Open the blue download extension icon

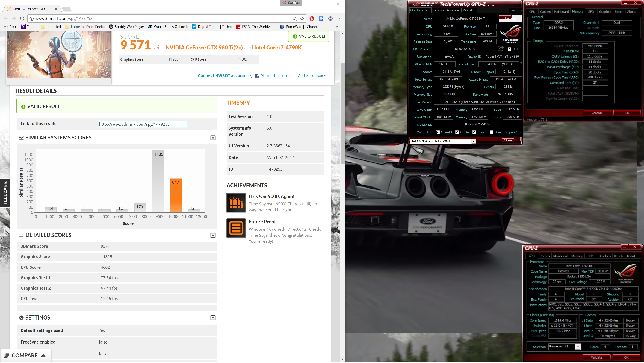321,19
